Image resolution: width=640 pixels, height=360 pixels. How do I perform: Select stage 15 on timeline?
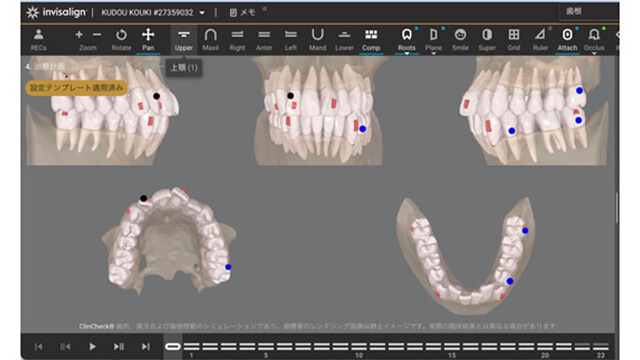pyautogui.click(x=452, y=347)
